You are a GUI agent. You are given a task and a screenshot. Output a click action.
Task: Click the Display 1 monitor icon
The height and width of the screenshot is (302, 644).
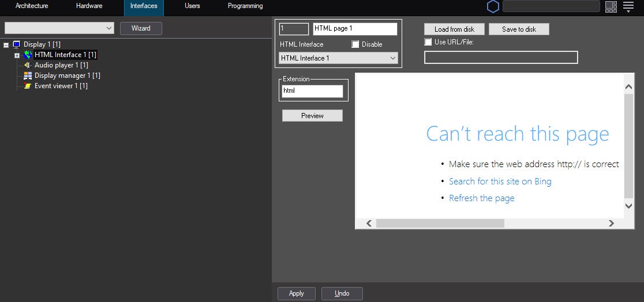16,44
